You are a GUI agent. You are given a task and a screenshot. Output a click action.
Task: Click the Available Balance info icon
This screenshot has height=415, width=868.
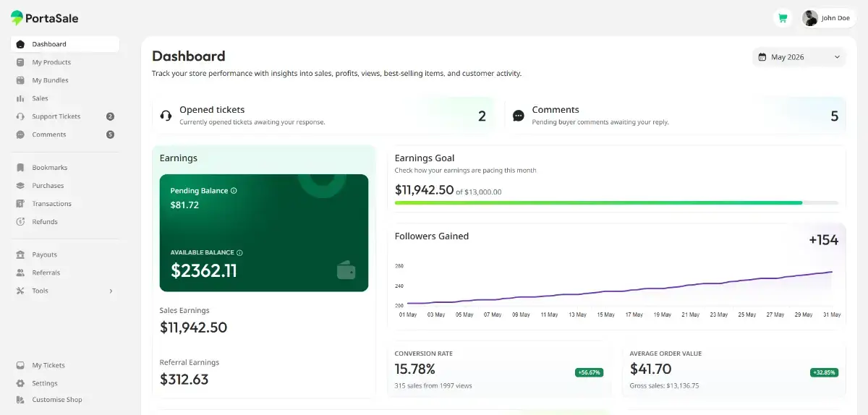tap(239, 253)
